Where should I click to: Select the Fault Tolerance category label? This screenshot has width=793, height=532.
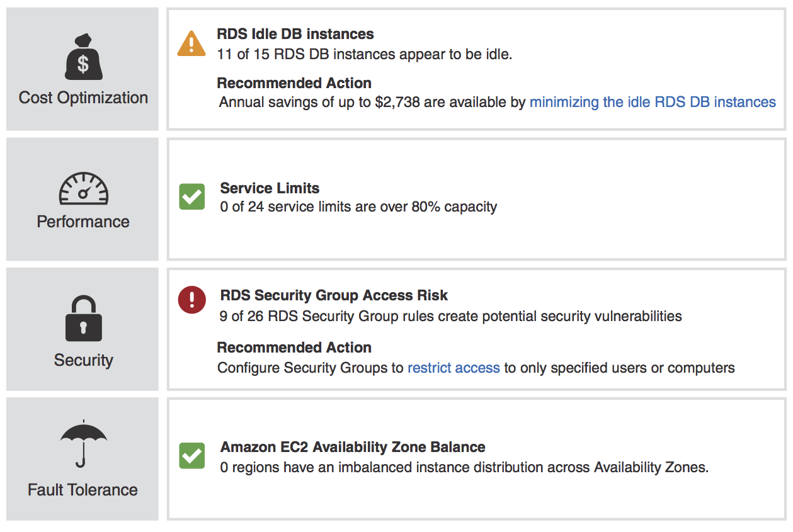tap(83, 490)
